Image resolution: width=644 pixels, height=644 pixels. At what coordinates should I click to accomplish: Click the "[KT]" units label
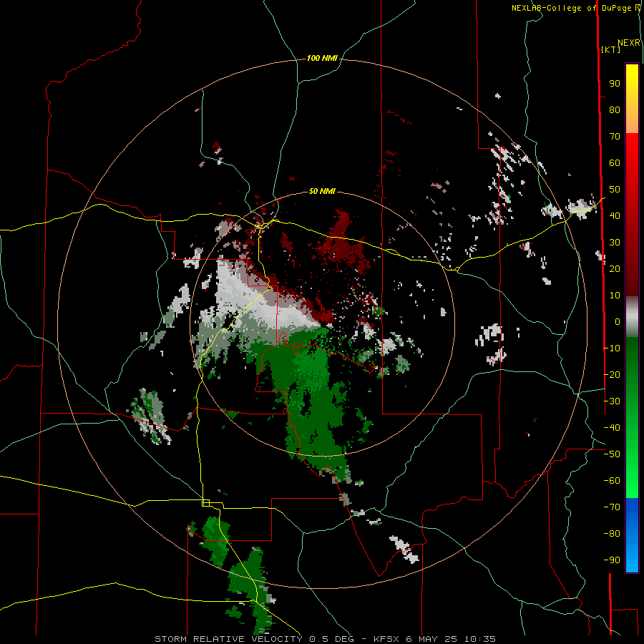[x=611, y=49]
